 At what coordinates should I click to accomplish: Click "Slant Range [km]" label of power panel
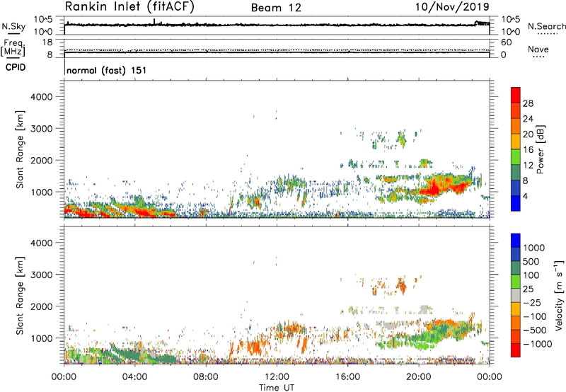[20, 149]
